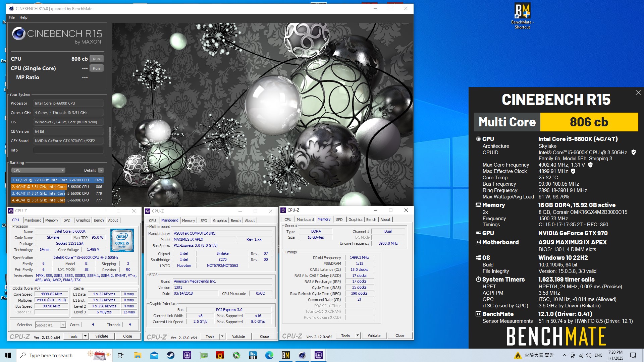This screenshot has width=644, height=362.
Task: Select ranking entry i5-6600K score 779
Action: (x=57, y=193)
